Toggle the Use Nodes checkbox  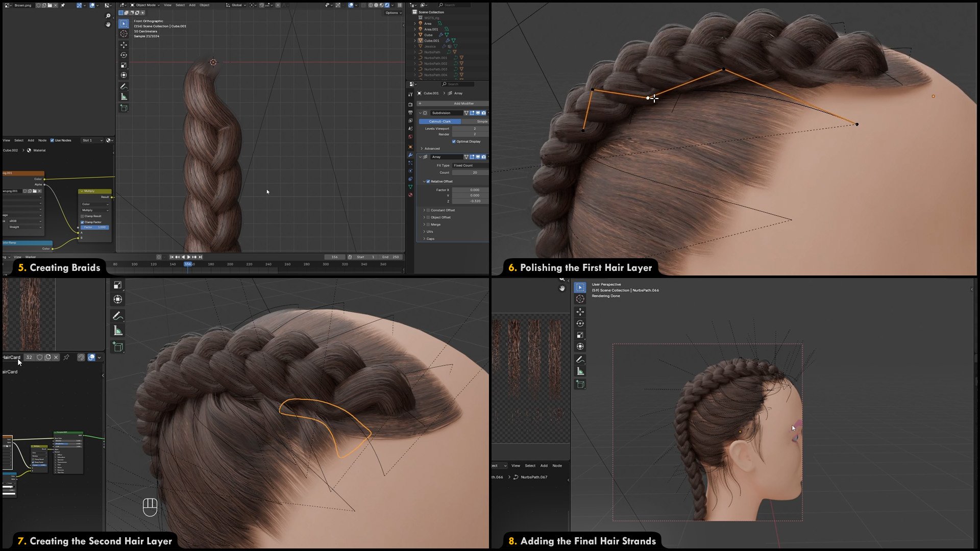[x=52, y=140]
